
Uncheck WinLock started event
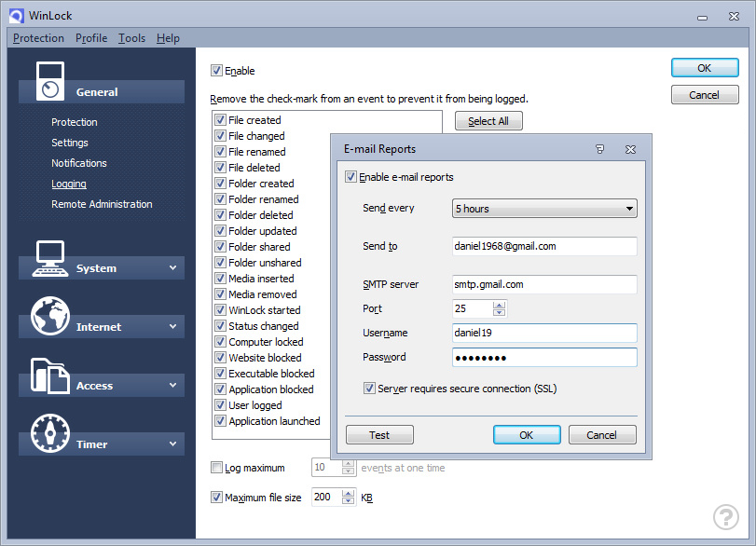coord(220,310)
